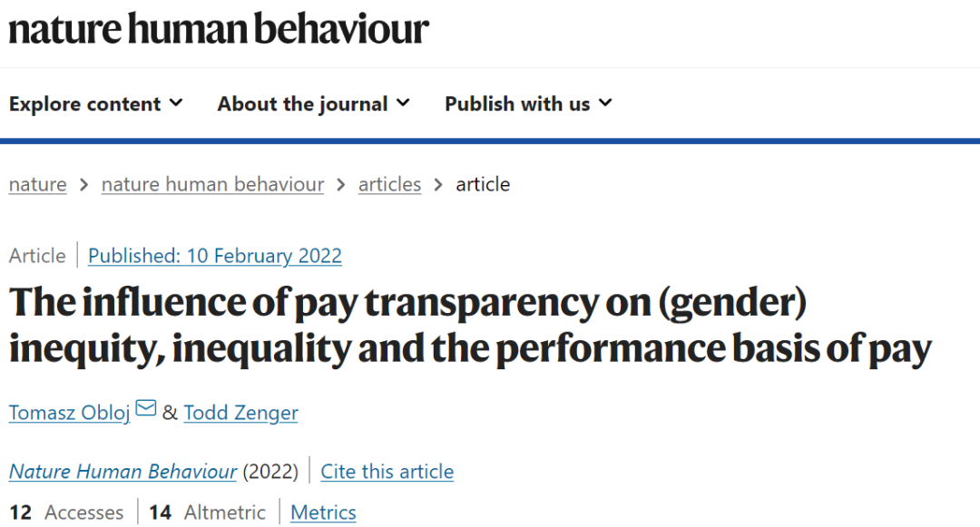Expand the Publish with us dropdown
Viewport: 980px width, 527px height.
pyautogui.click(x=528, y=103)
